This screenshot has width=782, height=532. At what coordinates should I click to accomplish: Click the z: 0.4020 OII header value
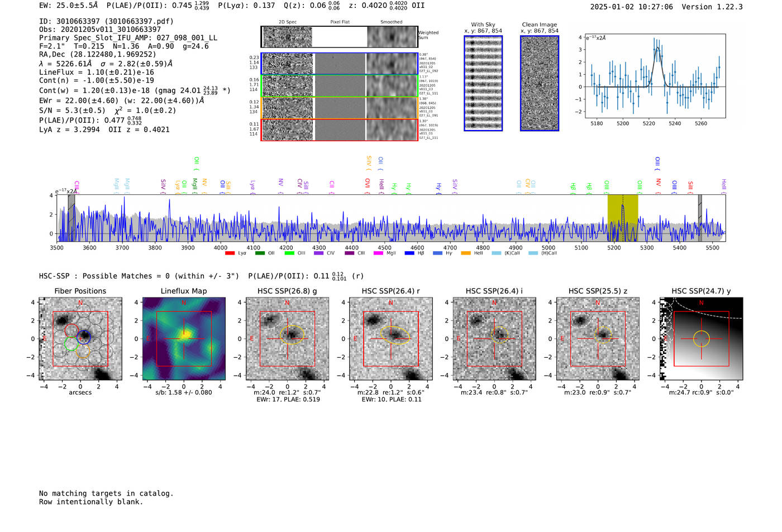387,6
